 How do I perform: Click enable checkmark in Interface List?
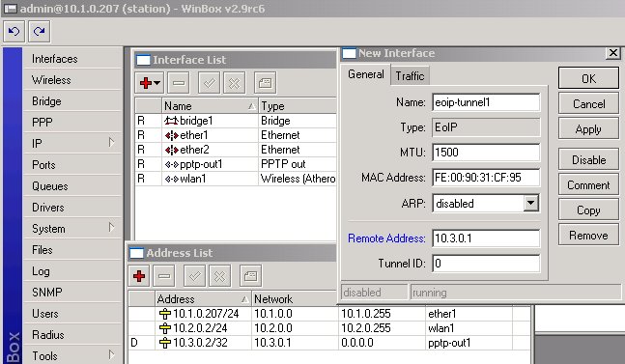coord(210,83)
